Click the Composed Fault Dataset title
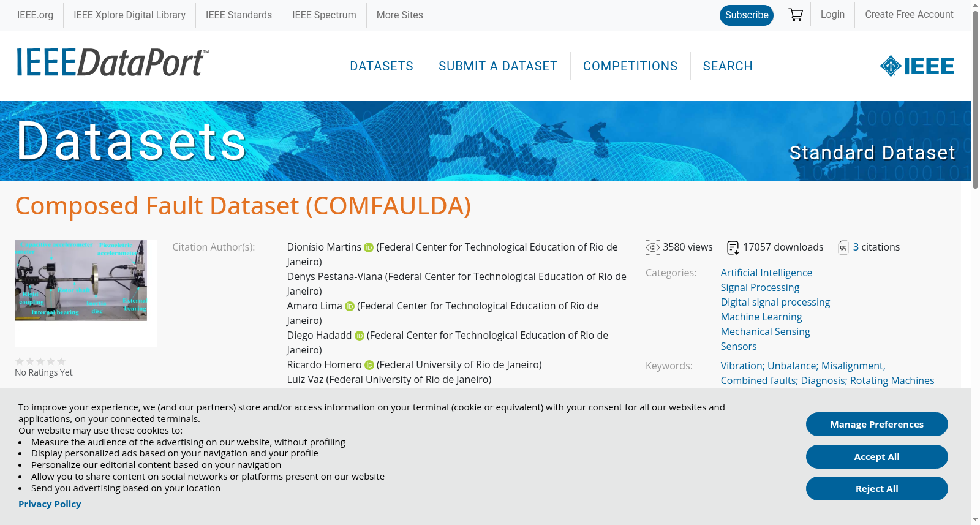 [x=243, y=206]
